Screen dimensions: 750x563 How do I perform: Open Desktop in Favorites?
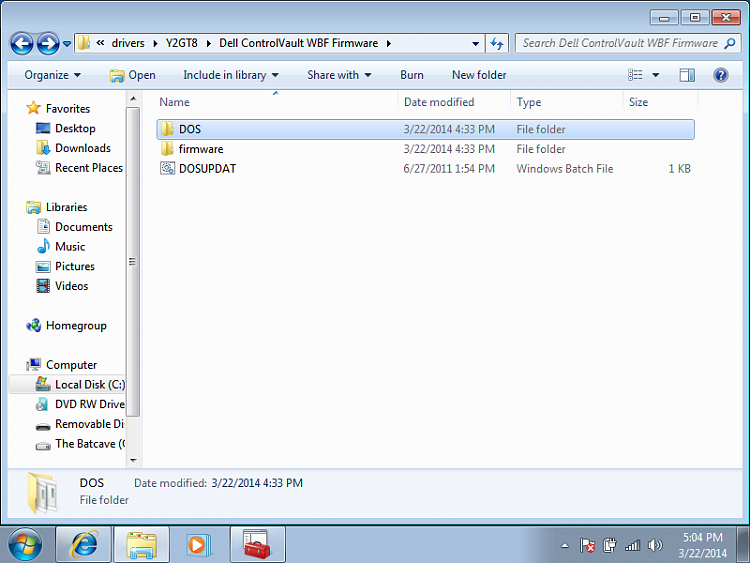tap(75, 129)
